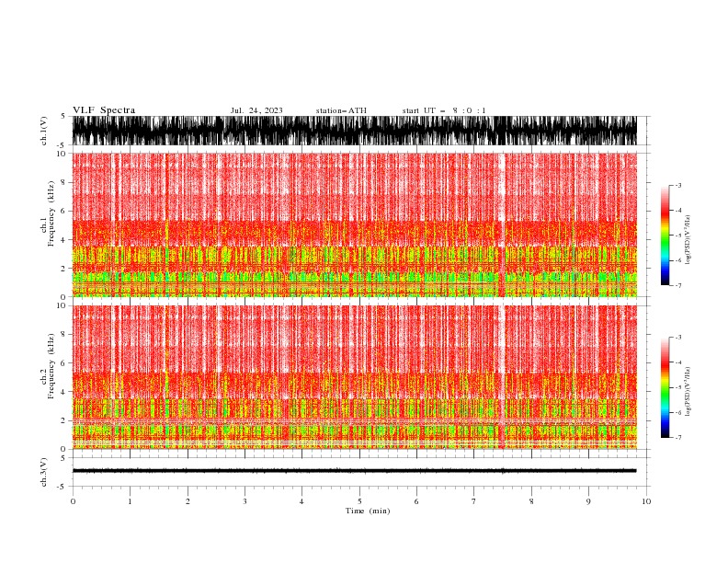728x563 pixels.
Task: Click the time-axis tick label '9'
Action: 588,501
